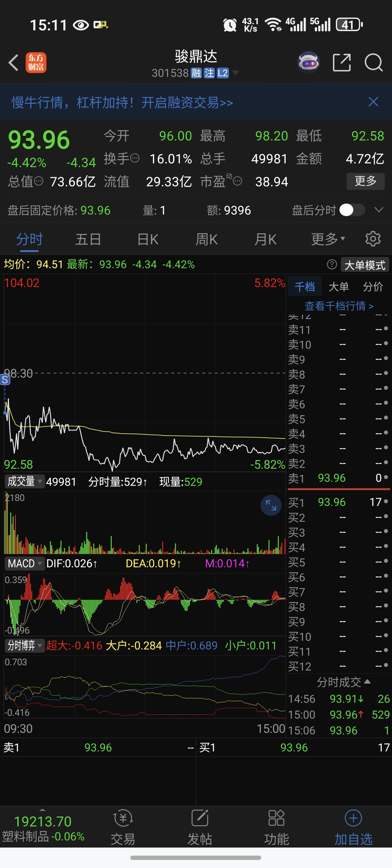
Task: Open the search magnifier icon
Action: click(x=373, y=62)
